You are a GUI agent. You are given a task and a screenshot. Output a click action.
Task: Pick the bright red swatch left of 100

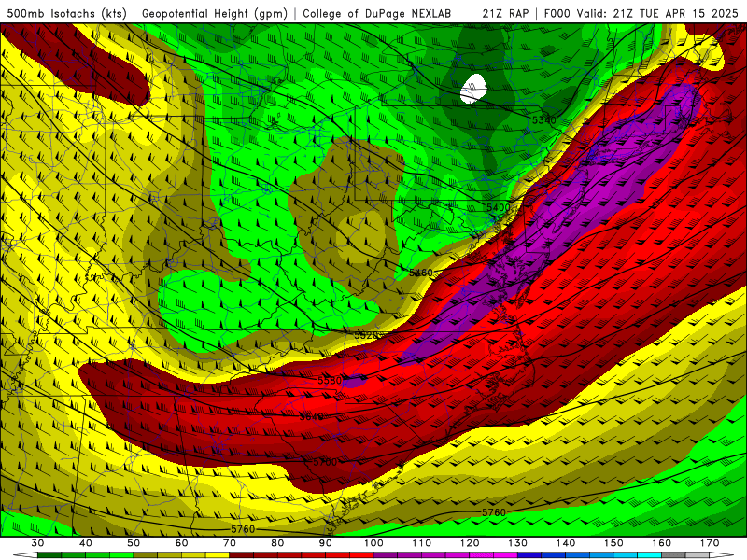tap(361, 555)
